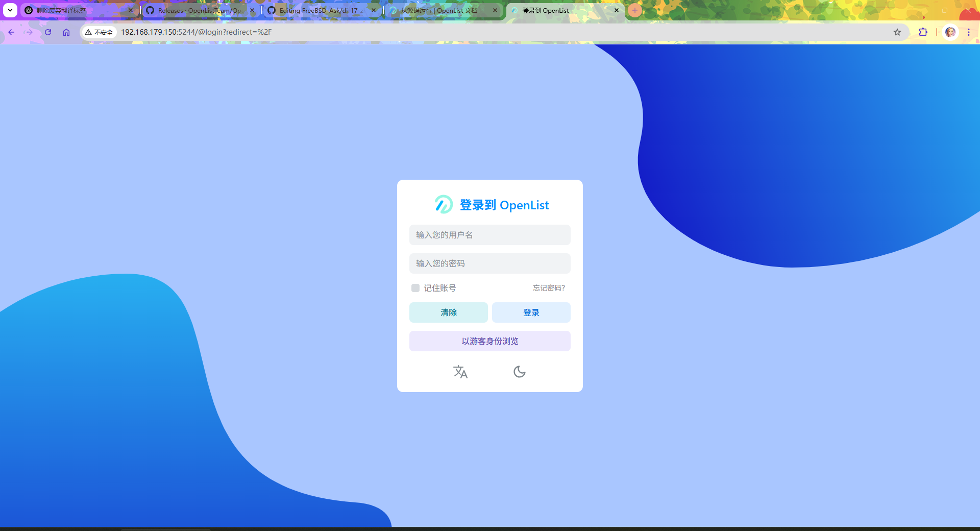The height and width of the screenshot is (531, 980).
Task: Open Chrome's three-dot menu
Action: (969, 32)
